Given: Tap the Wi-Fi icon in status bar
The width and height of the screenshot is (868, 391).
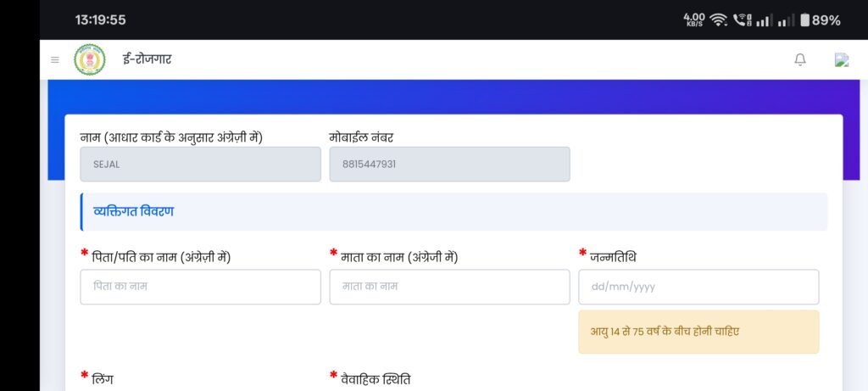Looking at the screenshot, I should (x=719, y=20).
